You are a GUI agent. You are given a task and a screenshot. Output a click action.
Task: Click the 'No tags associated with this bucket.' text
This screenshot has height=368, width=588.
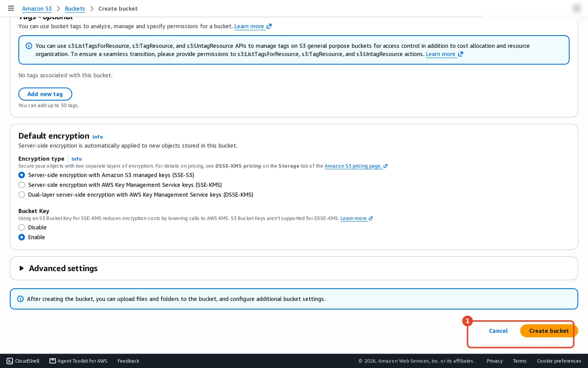click(x=65, y=75)
